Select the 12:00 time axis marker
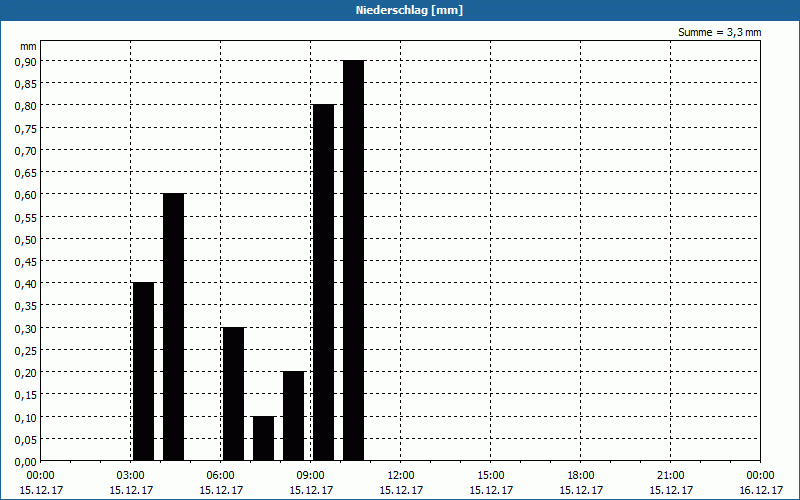The height and width of the screenshot is (500, 800). (x=400, y=476)
